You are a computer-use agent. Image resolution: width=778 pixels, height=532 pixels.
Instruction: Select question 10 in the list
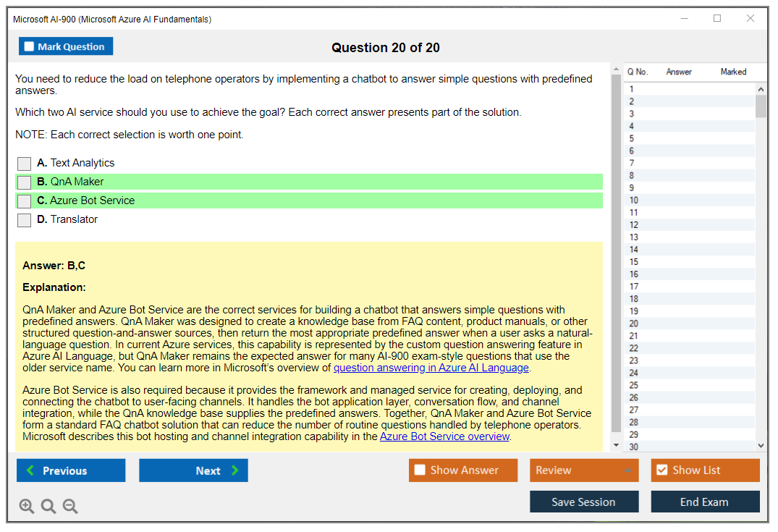pyautogui.click(x=690, y=200)
